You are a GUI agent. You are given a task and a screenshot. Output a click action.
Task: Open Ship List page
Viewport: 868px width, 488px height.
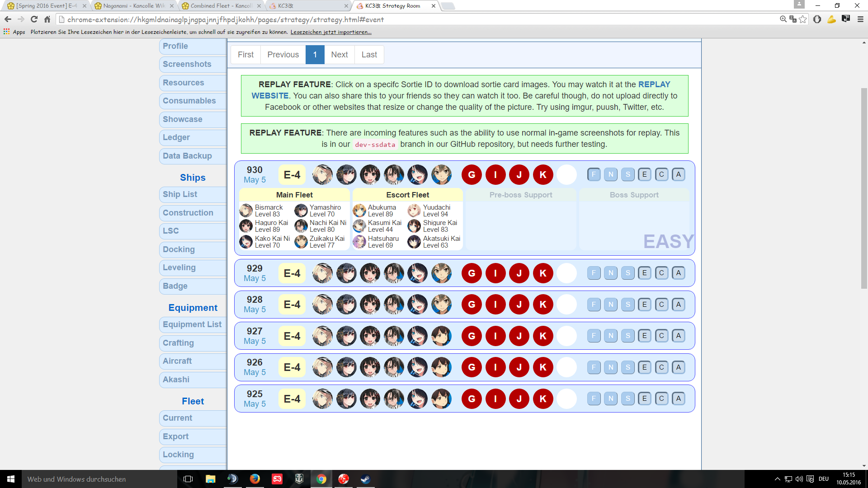[x=193, y=194]
